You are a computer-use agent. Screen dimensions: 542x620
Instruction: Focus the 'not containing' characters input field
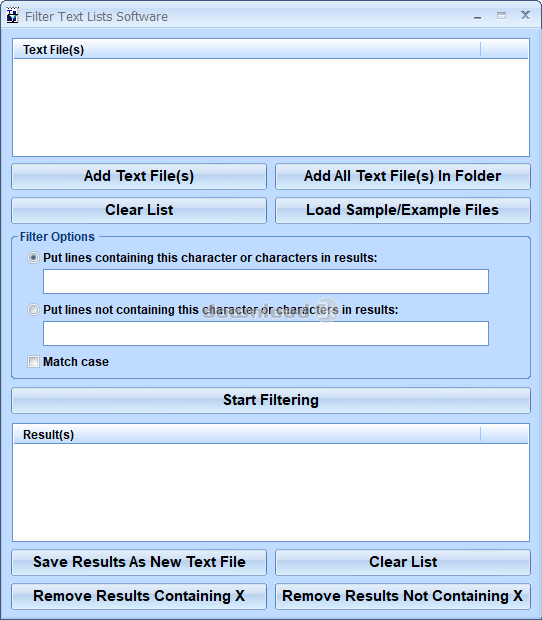tap(266, 333)
